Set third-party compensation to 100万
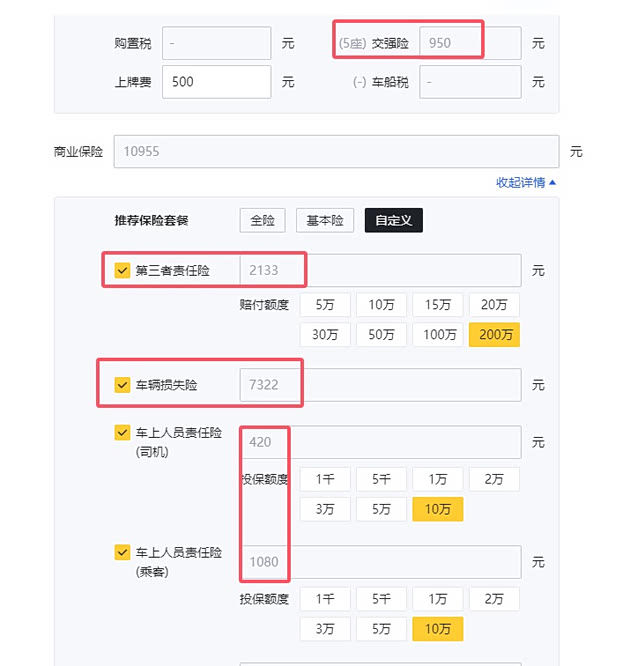630x666 pixels. pyautogui.click(x=438, y=335)
